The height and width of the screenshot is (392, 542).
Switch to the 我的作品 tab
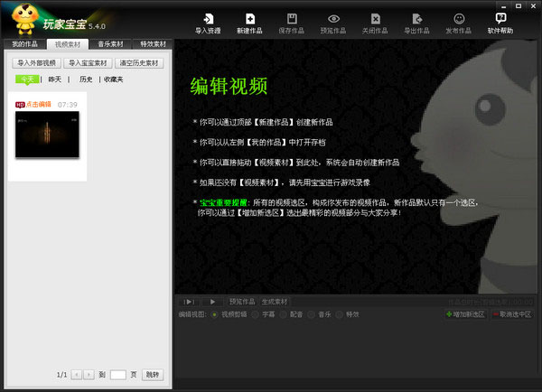[x=24, y=43]
